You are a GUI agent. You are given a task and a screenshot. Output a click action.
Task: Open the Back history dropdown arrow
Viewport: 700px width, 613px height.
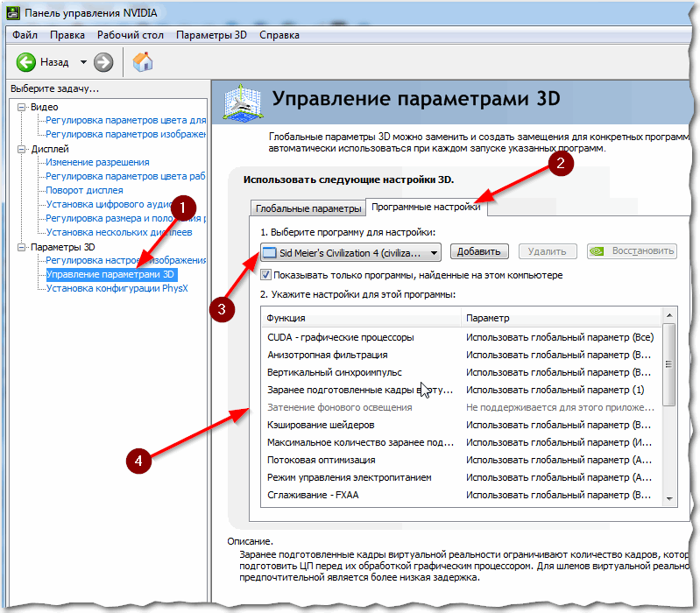(x=83, y=62)
